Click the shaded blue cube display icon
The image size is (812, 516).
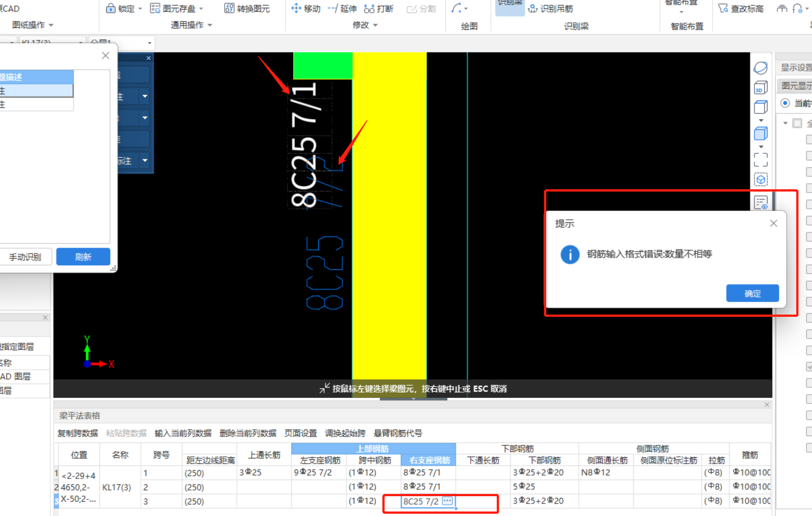(x=761, y=133)
